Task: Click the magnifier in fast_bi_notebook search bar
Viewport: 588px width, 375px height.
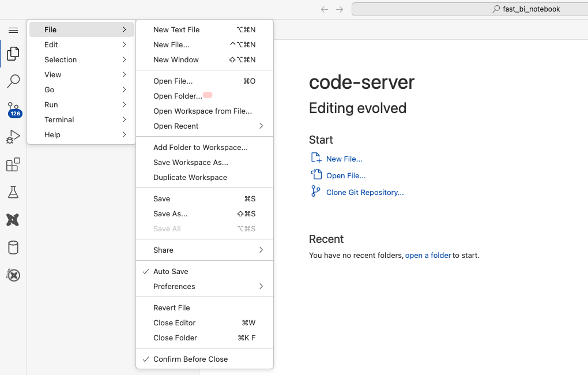Action: [x=496, y=9]
